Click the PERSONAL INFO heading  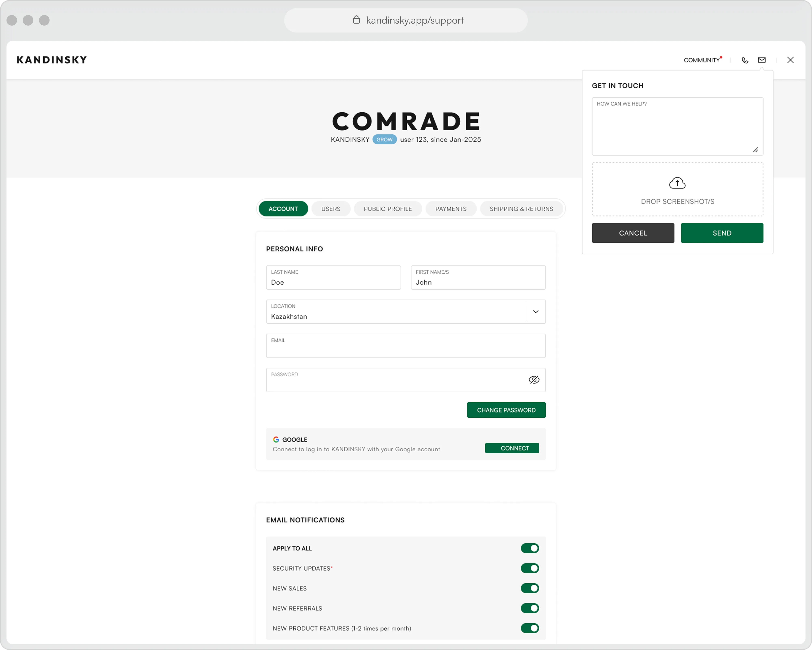coord(294,249)
